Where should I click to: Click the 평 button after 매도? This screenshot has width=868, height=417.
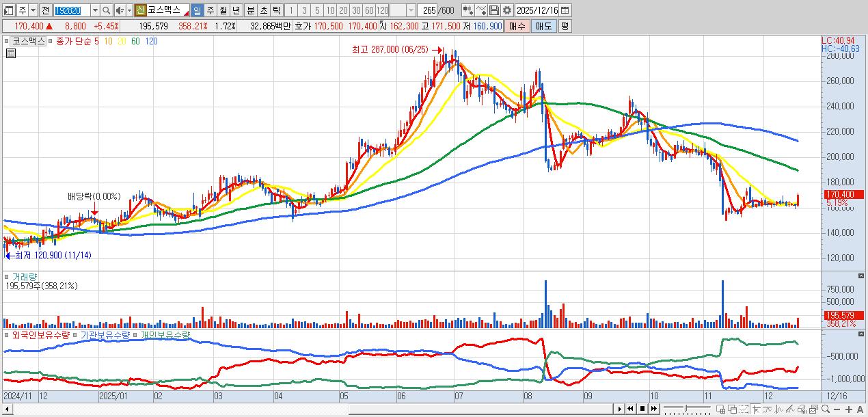tap(564, 26)
